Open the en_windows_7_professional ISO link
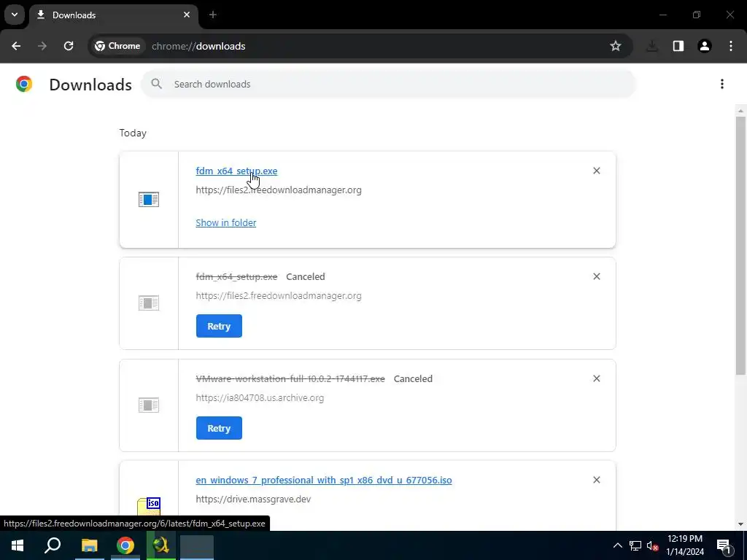This screenshot has height=560, width=747. [x=324, y=480]
